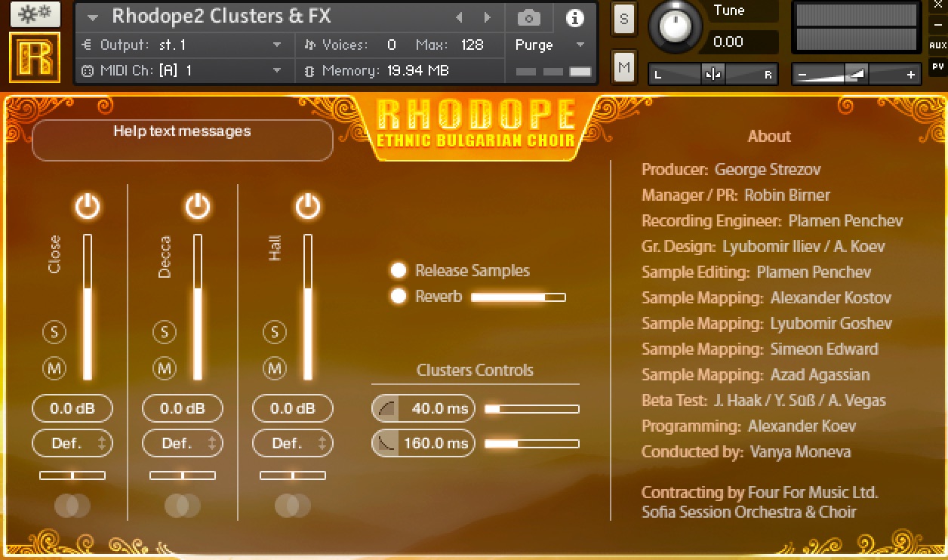Click the snowflake freeze icon
This screenshot has height=560, width=948.
(35, 14)
